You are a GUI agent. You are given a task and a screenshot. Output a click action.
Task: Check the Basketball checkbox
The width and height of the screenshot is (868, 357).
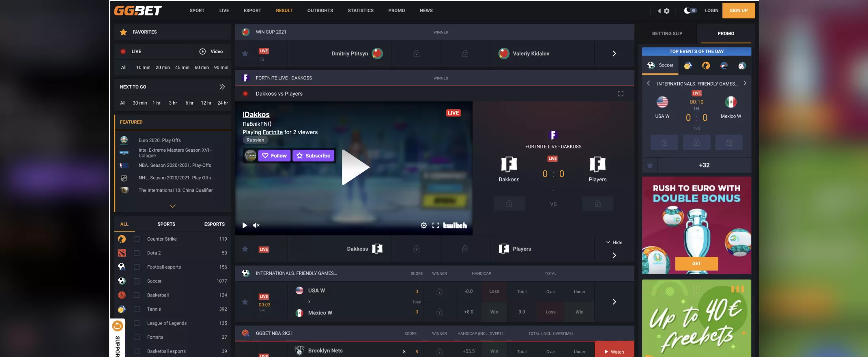137,295
